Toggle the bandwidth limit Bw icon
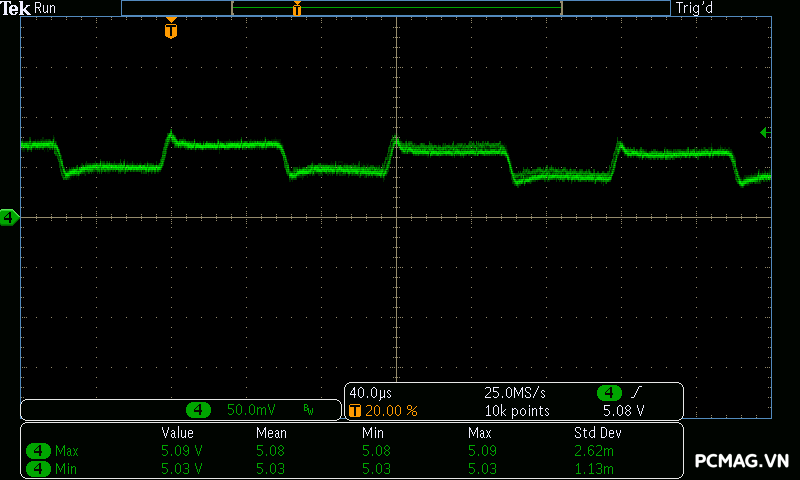Screen dimensions: 800x480 pos(309,410)
